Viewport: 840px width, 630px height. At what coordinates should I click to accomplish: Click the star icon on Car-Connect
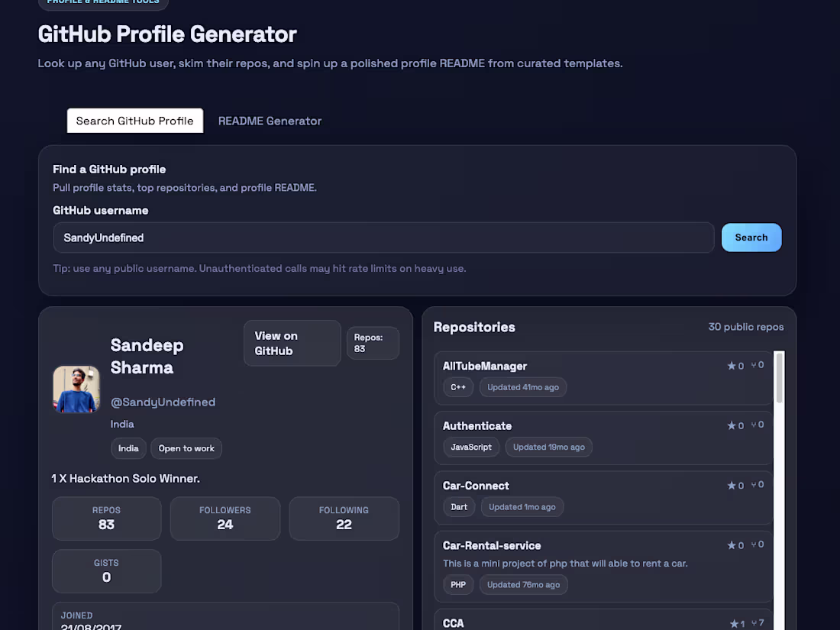(x=731, y=485)
